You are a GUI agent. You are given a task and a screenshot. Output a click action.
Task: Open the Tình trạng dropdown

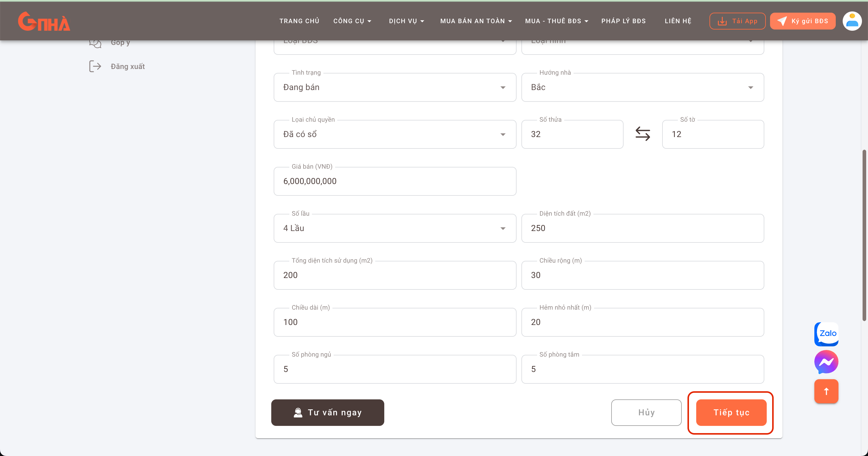395,87
